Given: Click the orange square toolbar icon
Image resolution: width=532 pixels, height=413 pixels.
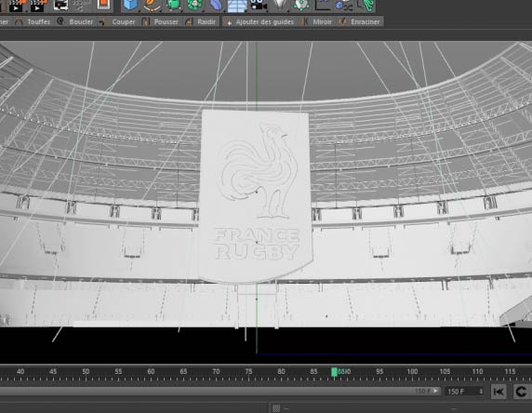Looking at the screenshot, I should [x=103, y=5].
